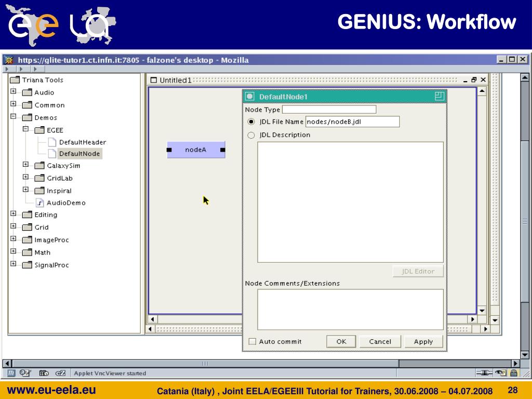Click Cancel in the DefaultNode1 dialog

click(380, 342)
